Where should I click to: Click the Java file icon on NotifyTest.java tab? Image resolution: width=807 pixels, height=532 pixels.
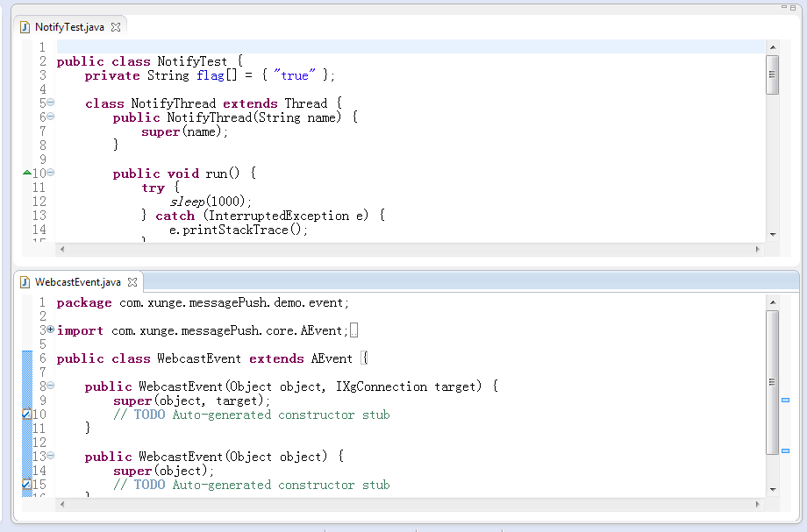click(x=25, y=27)
